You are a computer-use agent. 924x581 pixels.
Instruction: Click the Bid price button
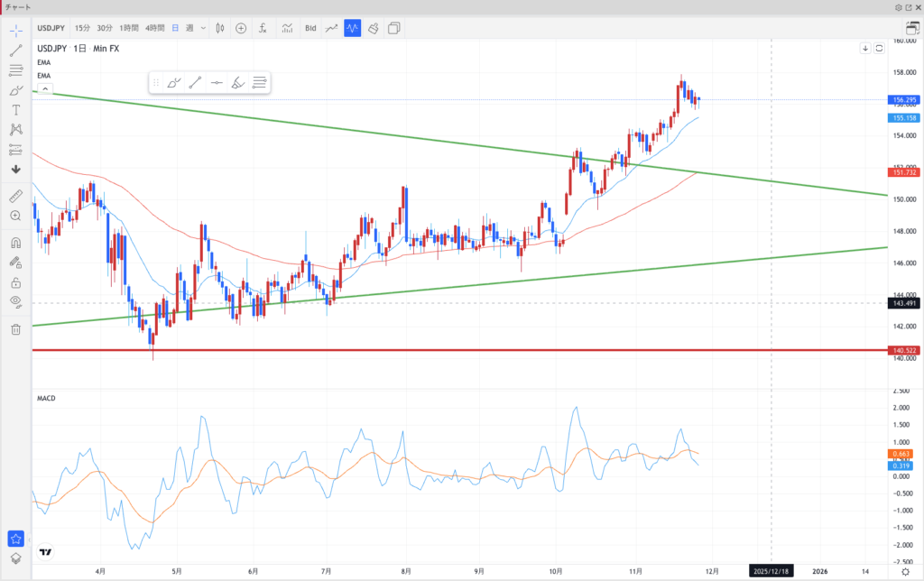(x=310, y=28)
